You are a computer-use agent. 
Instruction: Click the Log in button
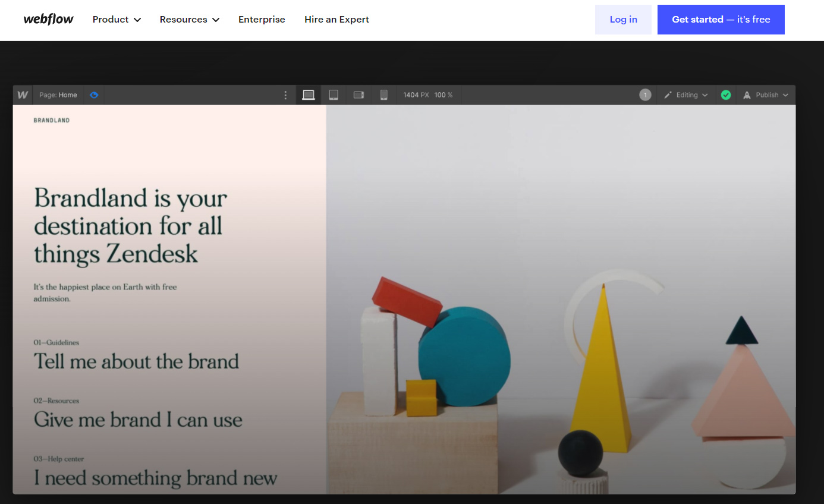[x=623, y=20]
